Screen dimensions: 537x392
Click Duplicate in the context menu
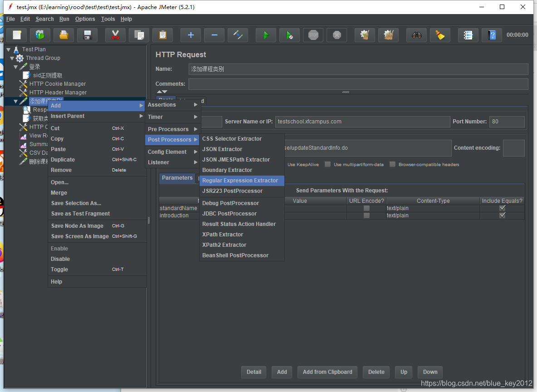point(97,160)
